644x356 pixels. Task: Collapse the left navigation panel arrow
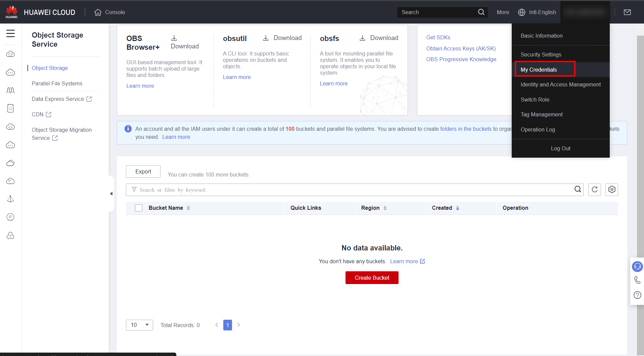click(x=111, y=194)
